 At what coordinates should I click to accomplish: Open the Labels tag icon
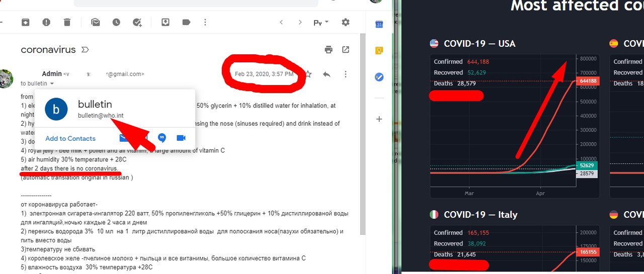tap(186, 22)
